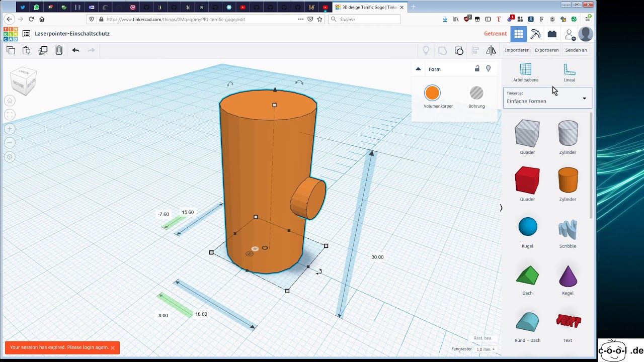Open a new browser tab
Screen dimensions: 644x362
pos(413,7)
